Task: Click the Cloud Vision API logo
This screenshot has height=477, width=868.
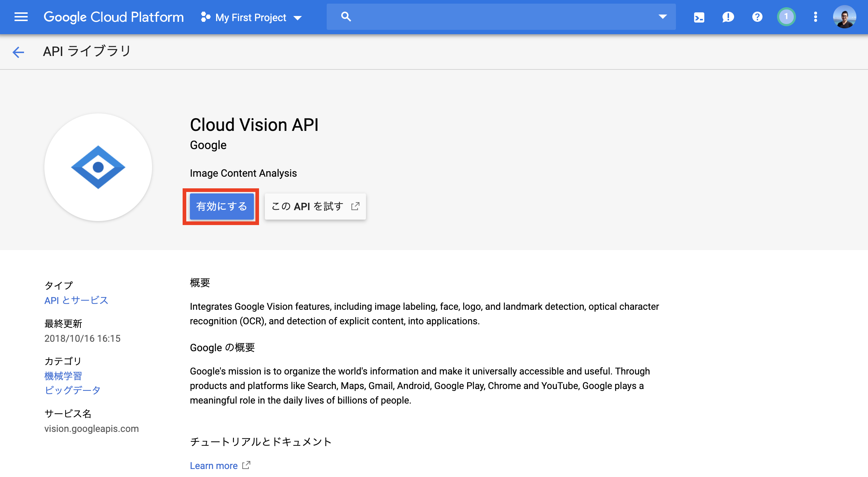Action: click(x=98, y=167)
